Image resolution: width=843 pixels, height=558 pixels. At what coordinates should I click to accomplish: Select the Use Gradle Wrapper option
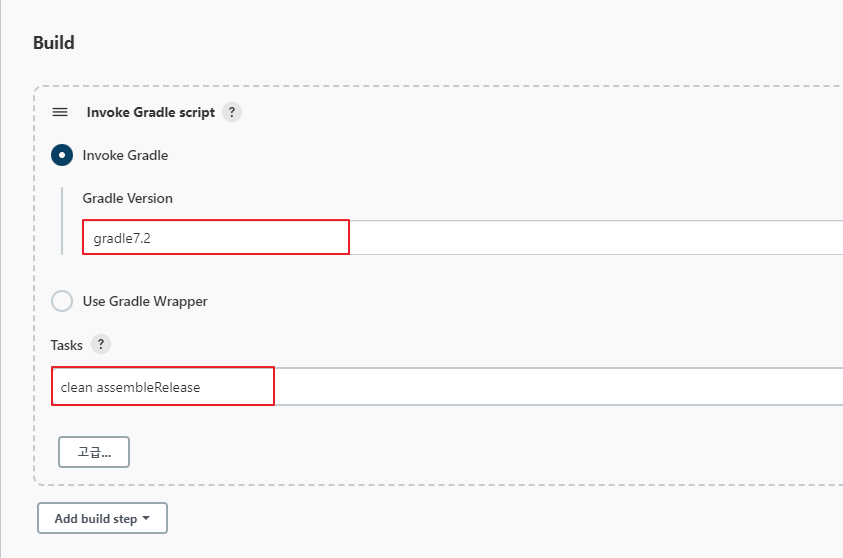[62, 301]
